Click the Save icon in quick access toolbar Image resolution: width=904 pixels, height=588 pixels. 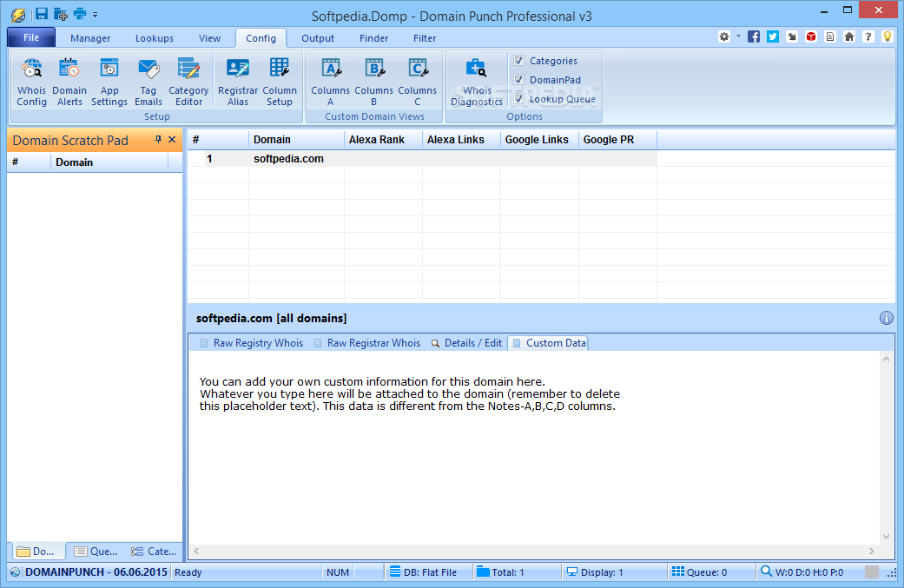(41, 14)
